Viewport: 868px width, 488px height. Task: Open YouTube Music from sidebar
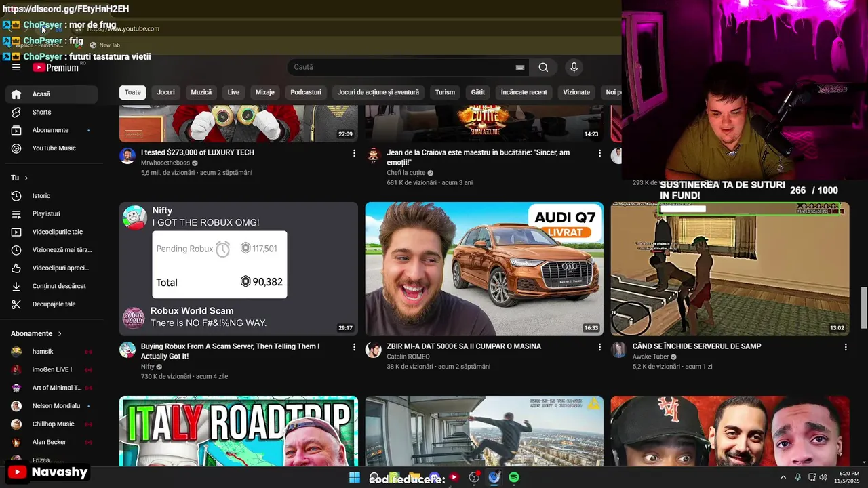click(x=52, y=148)
